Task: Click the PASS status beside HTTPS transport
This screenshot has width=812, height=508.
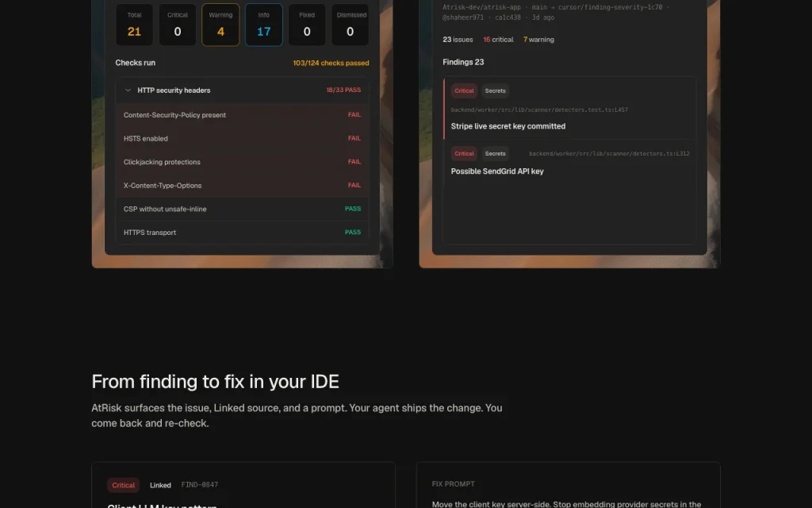Action: (353, 233)
